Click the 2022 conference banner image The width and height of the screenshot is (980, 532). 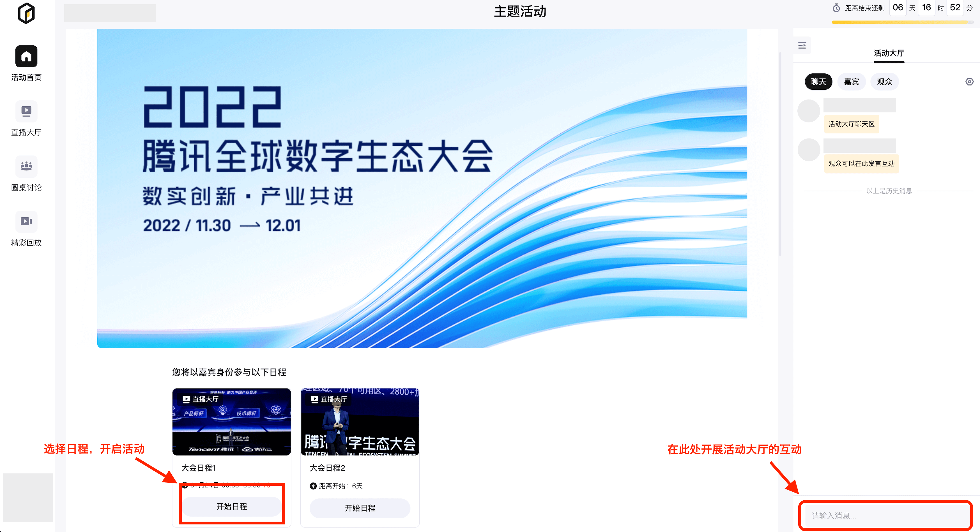(x=422, y=188)
